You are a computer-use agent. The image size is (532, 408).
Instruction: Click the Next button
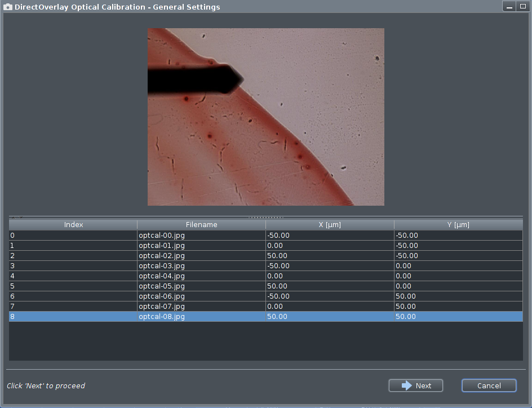[x=416, y=385]
